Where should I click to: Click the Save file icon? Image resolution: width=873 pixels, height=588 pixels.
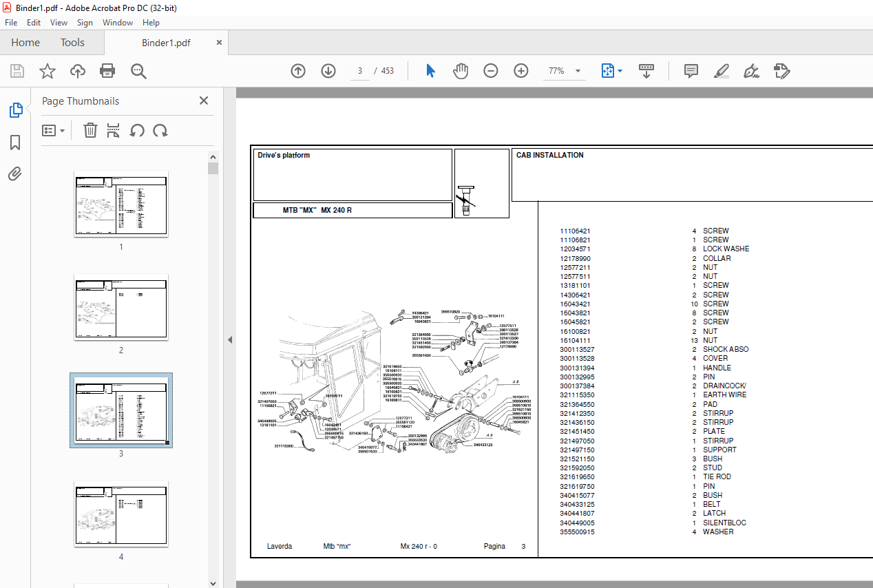coord(17,71)
